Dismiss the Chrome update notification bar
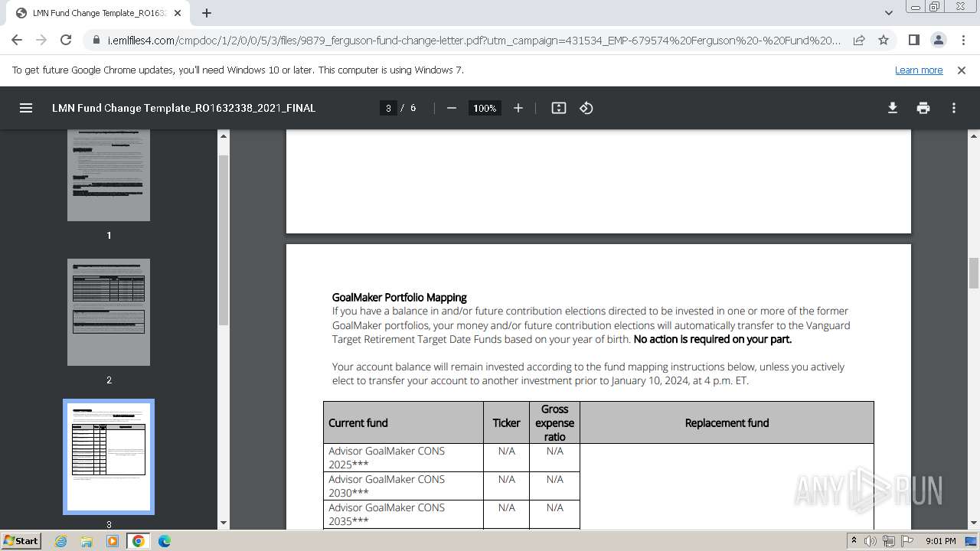 click(x=962, y=70)
